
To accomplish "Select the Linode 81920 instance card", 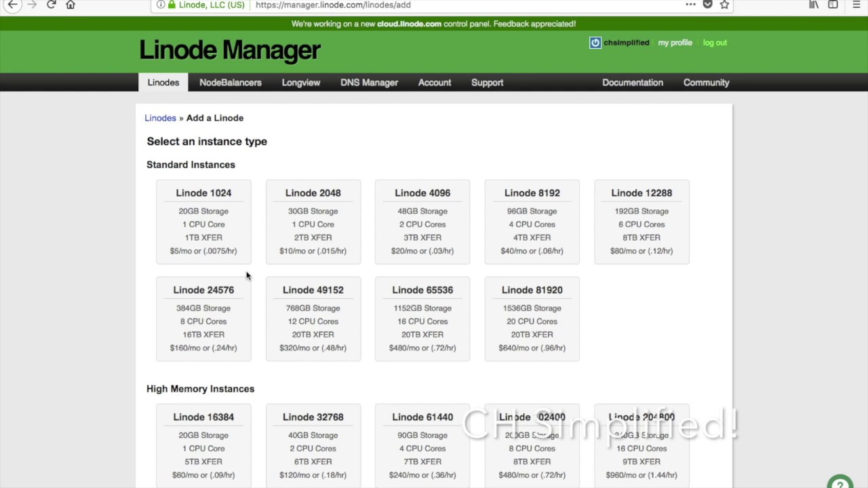I will click(532, 319).
